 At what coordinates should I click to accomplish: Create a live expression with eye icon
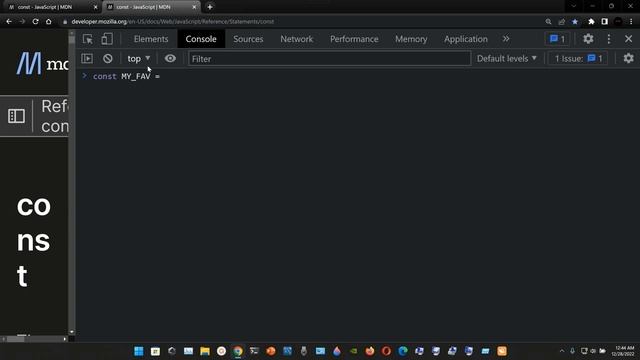tap(170, 58)
